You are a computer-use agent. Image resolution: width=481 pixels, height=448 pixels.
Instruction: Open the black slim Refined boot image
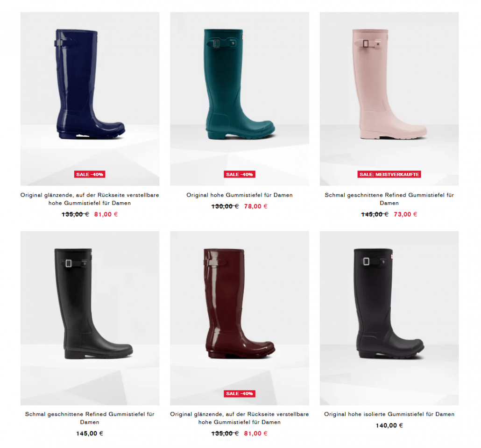coord(90,318)
